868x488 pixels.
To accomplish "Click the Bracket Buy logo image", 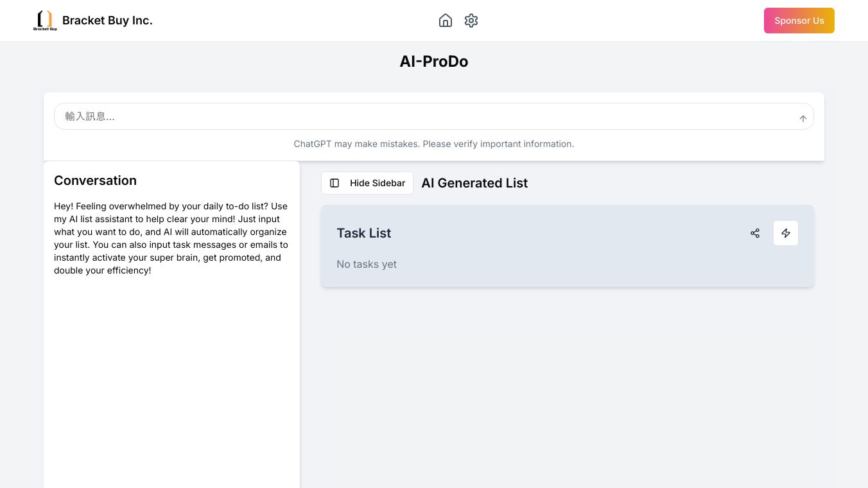I will point(45,21).
